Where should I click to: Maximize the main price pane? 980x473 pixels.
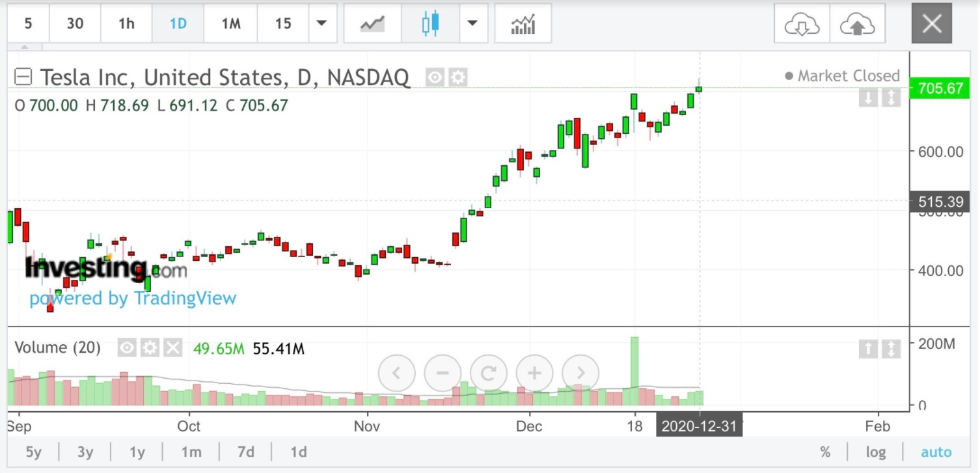tap(890, 98)
